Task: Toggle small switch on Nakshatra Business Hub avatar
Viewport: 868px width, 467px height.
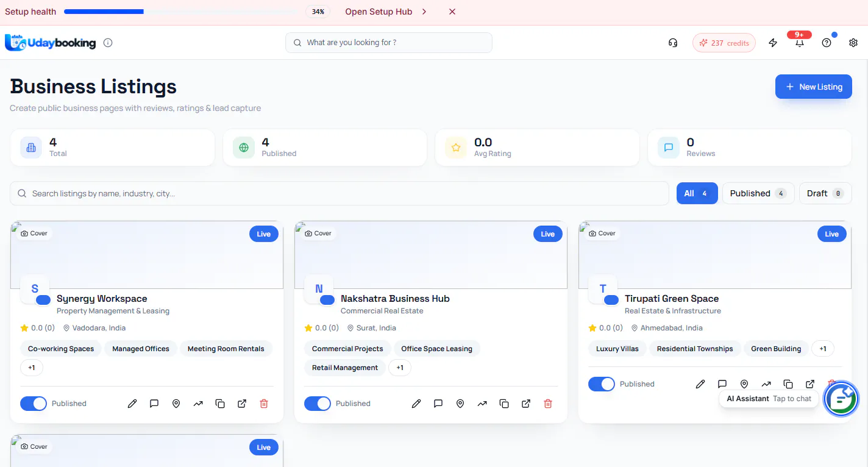Action: [x=327, y=300]
